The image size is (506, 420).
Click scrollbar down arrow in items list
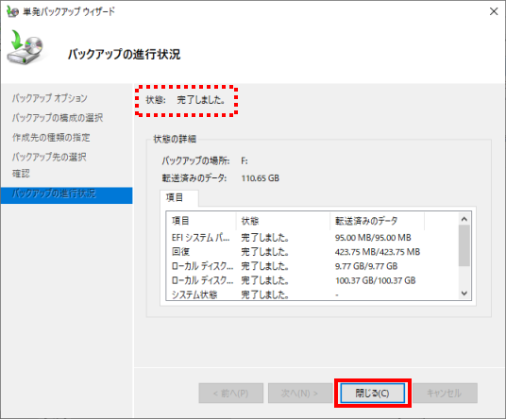(464, 294)
